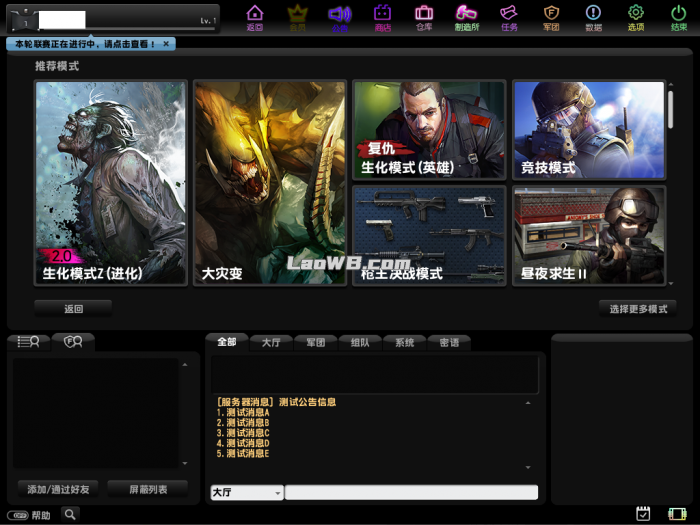Screen dimensions: 700x525
Task: Click the 测试消息E chat line
Action: click(243, 454)
